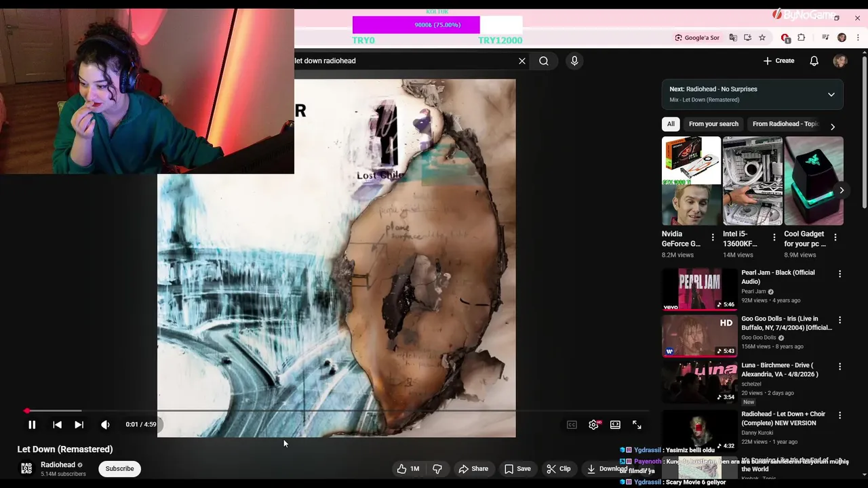Open options for Luna - Birchmere - Drive
This screenshot has width=868, height=488.
click(840, 367)
